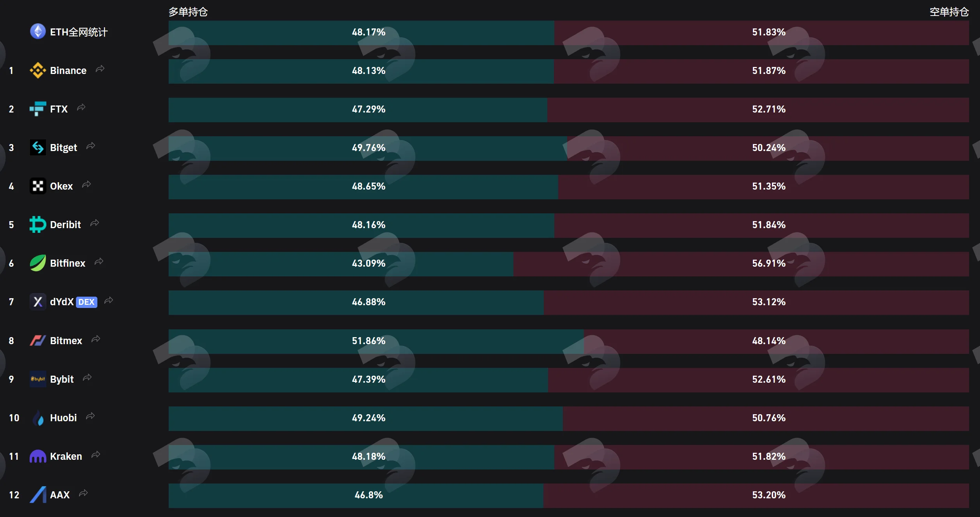This screenshot has width=980, height=517.
Task: Click the Deribit green logo icon
Action: 38,225
